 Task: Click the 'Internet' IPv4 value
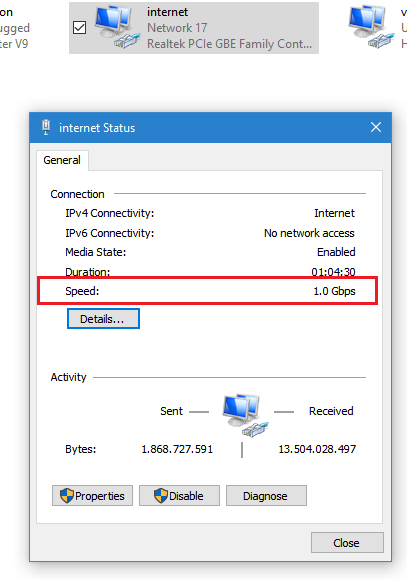[x=334, y=213]
